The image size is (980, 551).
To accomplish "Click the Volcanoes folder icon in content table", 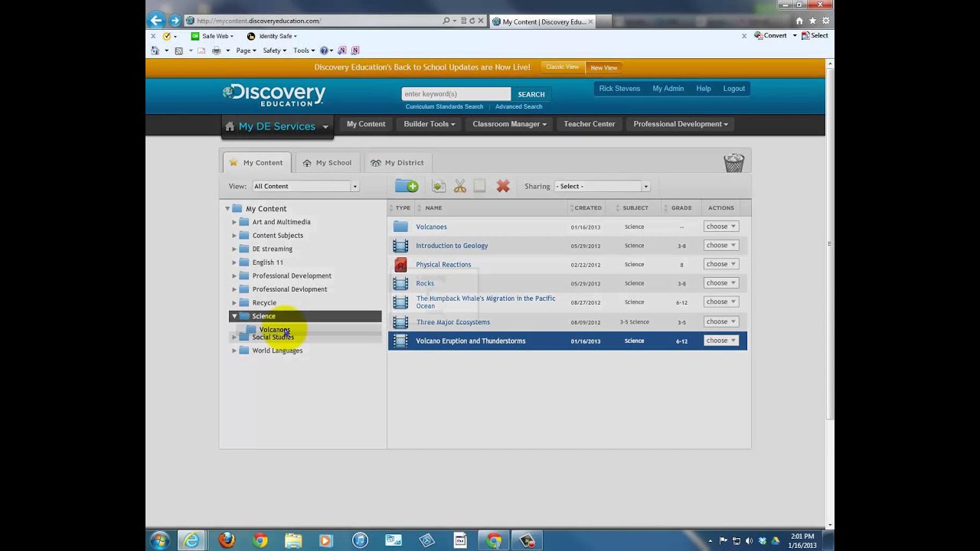I will coord(400,227).
